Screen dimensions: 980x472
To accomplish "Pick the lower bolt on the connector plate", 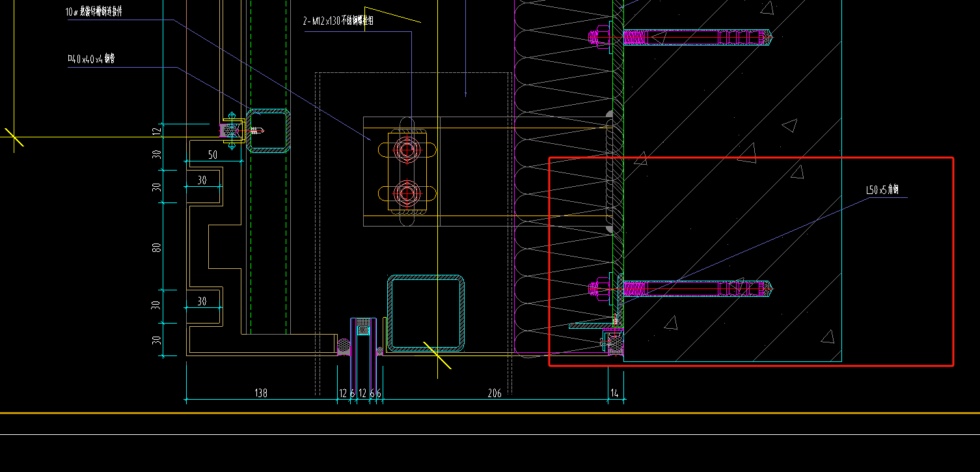I will coord(407,193).
